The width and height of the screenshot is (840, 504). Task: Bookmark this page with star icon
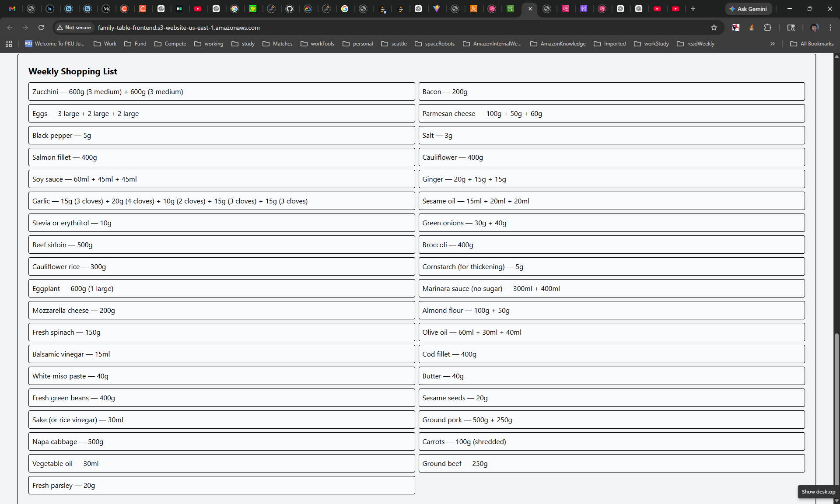click(x=714, y=28)
